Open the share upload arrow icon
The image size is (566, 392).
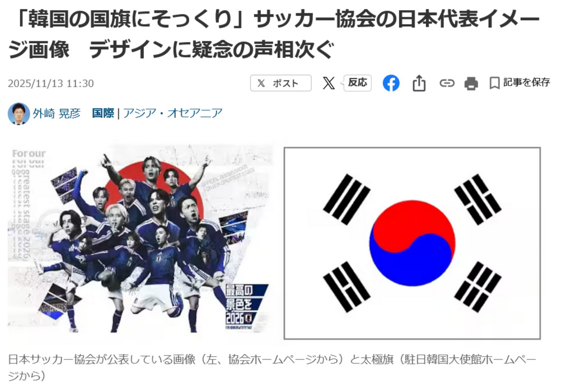tap(419, 83)
